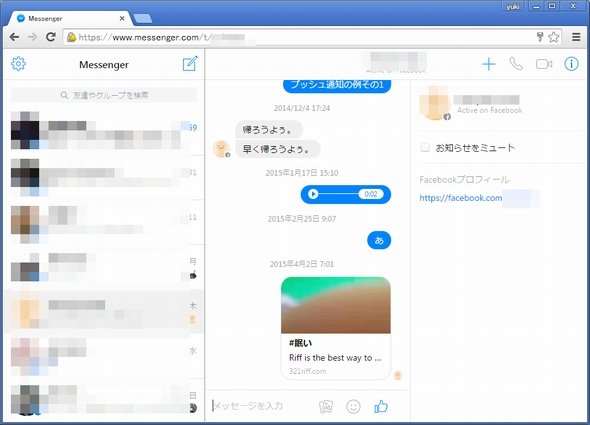Click the browser address bar

click(301, 37)
